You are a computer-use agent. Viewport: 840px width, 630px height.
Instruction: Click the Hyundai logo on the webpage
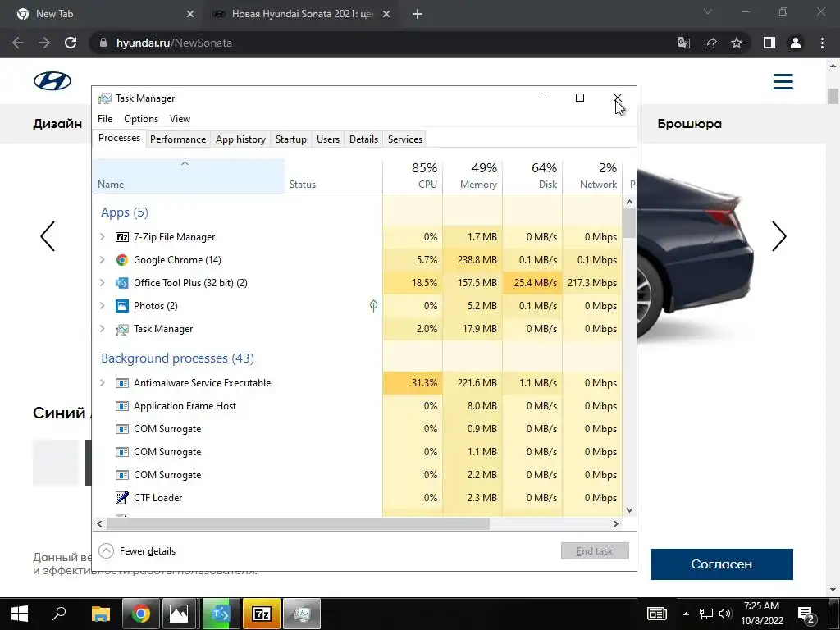(52, 81)
